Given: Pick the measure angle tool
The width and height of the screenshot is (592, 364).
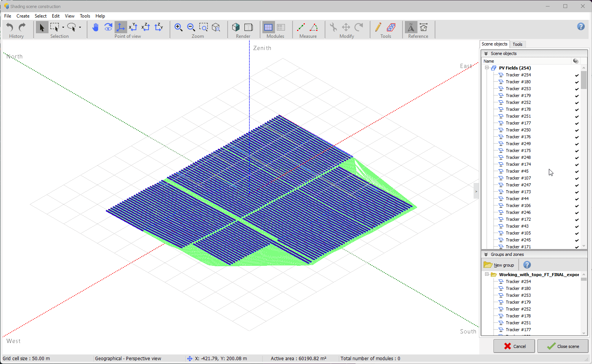Looking at the screenshot, I should point(314,27).
